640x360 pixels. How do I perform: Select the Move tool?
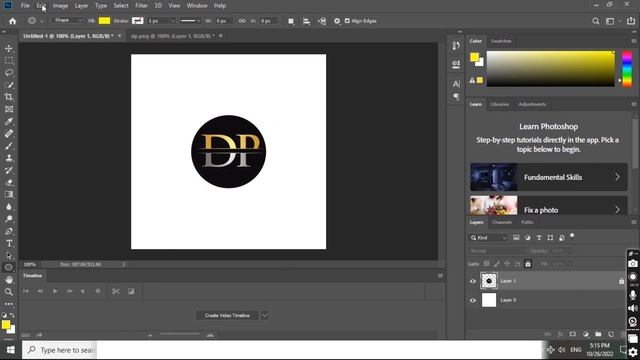[9, 48]
